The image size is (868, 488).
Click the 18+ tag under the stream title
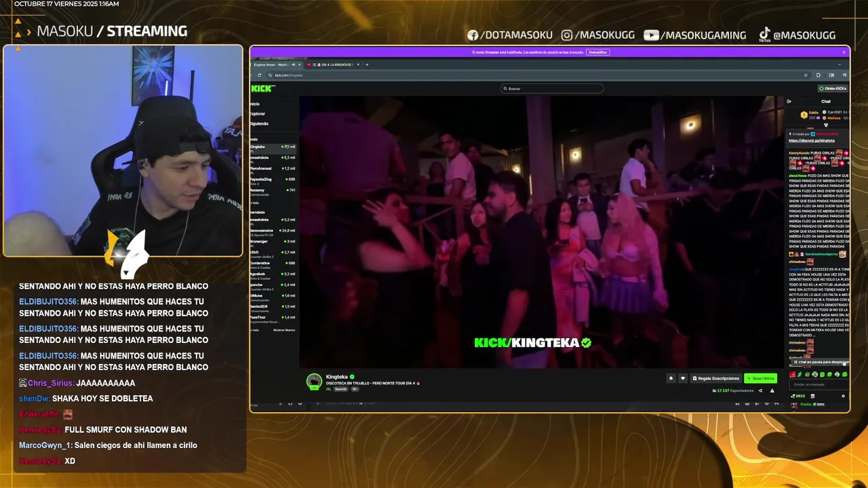click(x=355, y=389)
